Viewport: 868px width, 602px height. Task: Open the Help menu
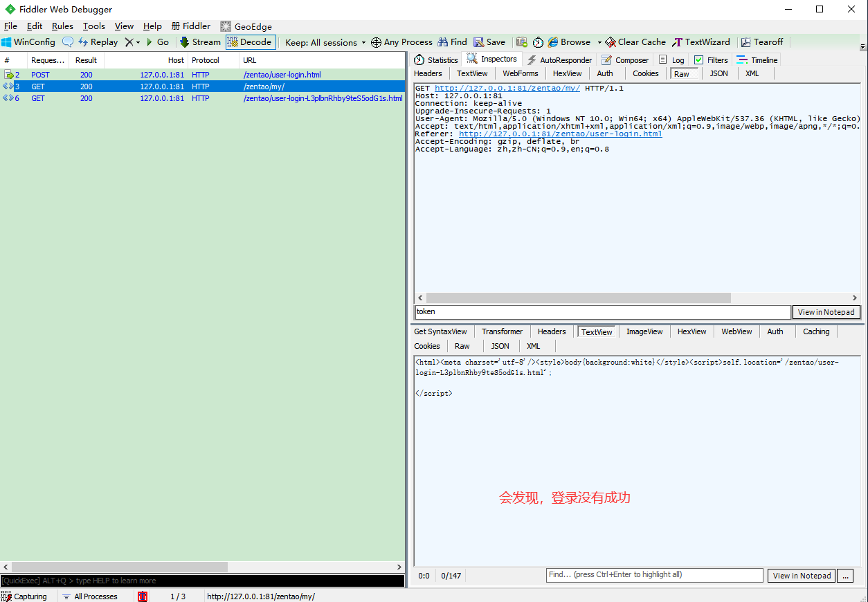(152, 26)
